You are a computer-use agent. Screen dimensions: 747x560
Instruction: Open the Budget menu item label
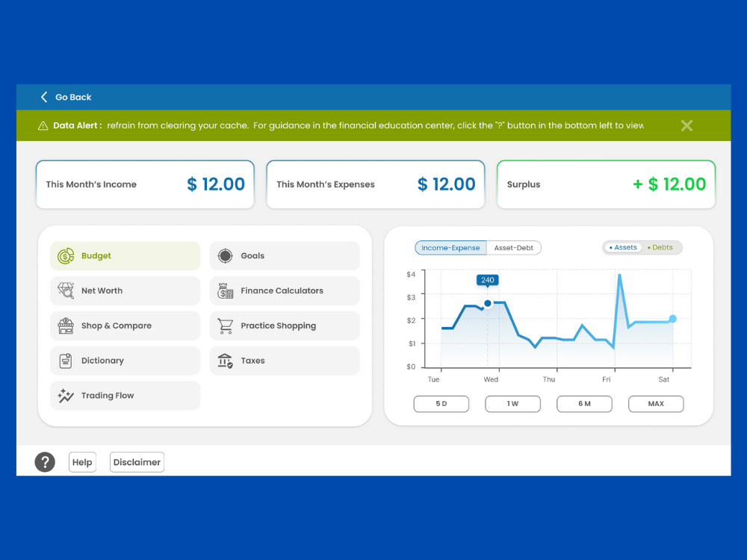pos(96,255)
